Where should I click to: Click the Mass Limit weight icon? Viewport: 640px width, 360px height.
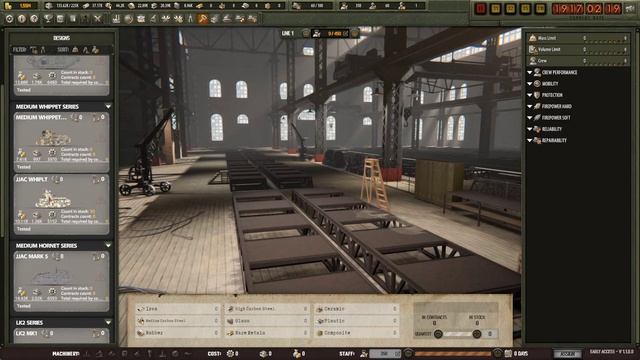click(533, 38)
